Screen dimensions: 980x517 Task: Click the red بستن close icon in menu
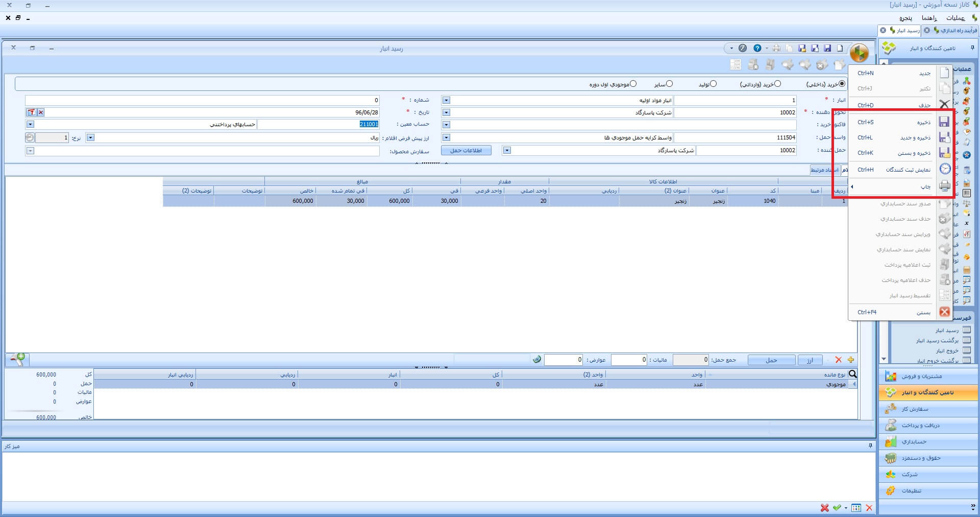945,312
